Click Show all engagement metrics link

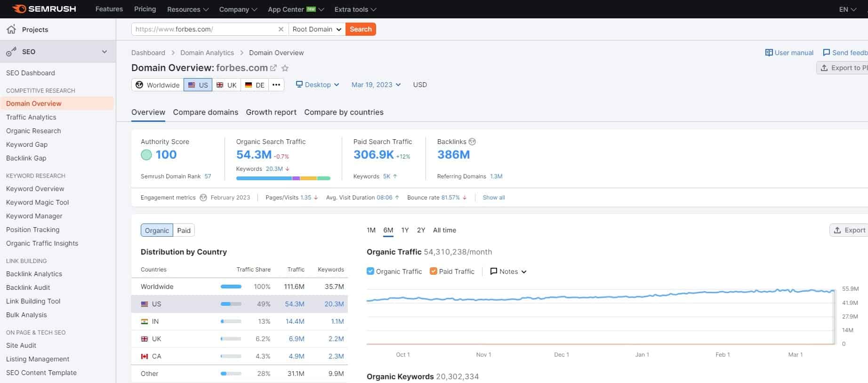pos(493,198)
